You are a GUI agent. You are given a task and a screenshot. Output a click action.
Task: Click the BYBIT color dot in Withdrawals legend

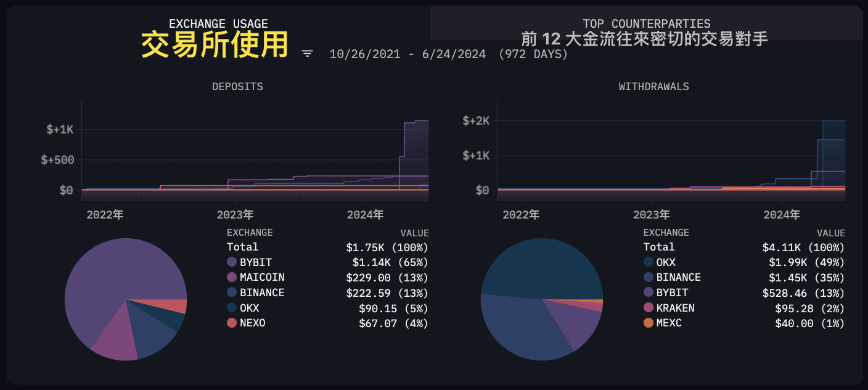(x=648, y=292)
